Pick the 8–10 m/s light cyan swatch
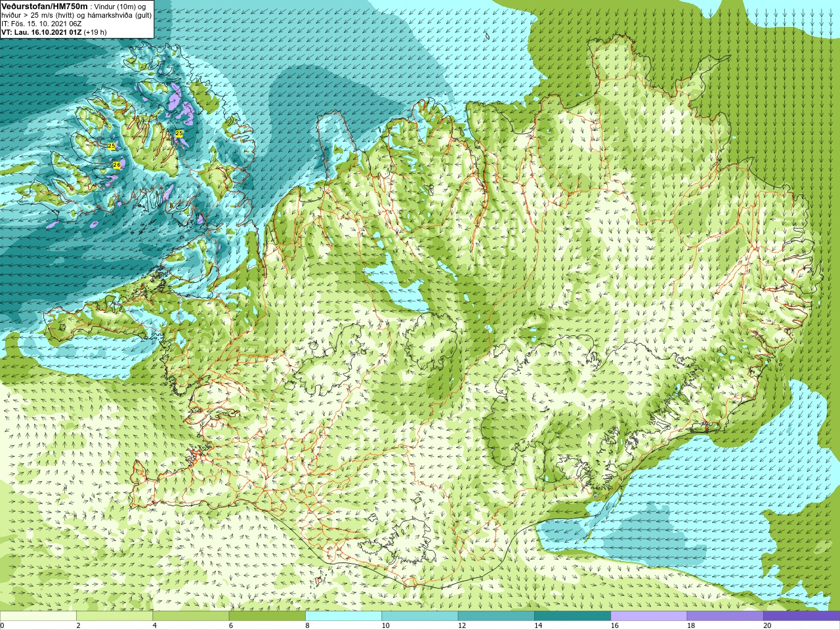The image size is (840, 630). pos(343,616)
